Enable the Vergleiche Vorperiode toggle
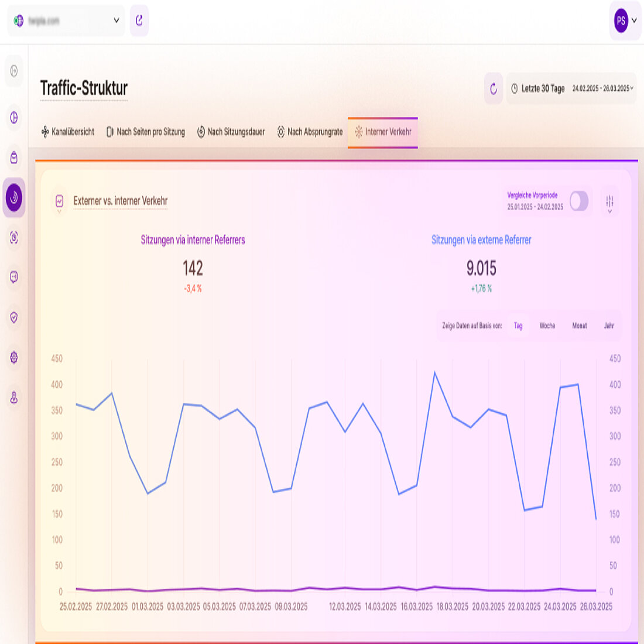 coord(579,201)
